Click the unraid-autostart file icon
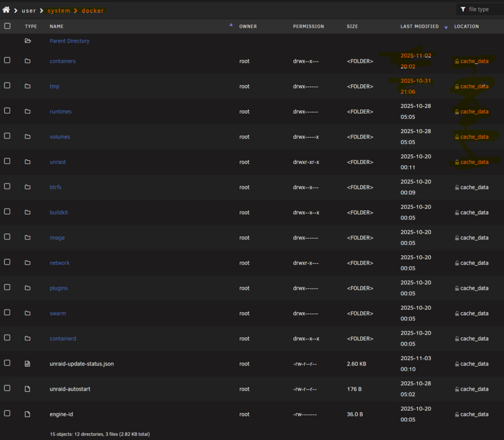 coord(28,389)
